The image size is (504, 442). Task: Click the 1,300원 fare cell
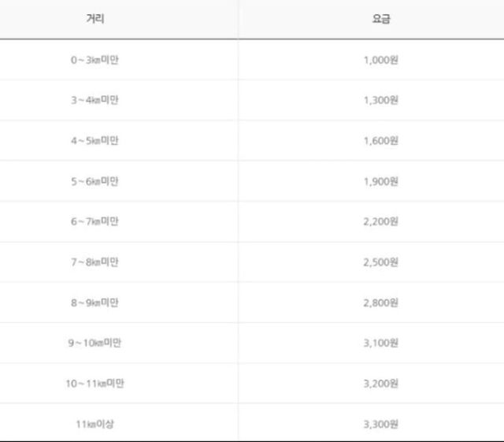[380, 100]
